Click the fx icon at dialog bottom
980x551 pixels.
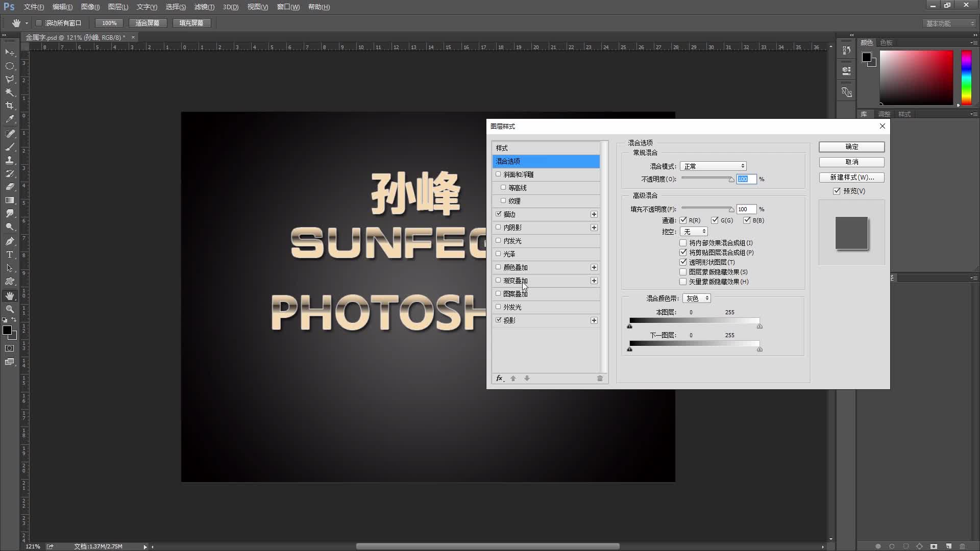[x=499, y=379]
